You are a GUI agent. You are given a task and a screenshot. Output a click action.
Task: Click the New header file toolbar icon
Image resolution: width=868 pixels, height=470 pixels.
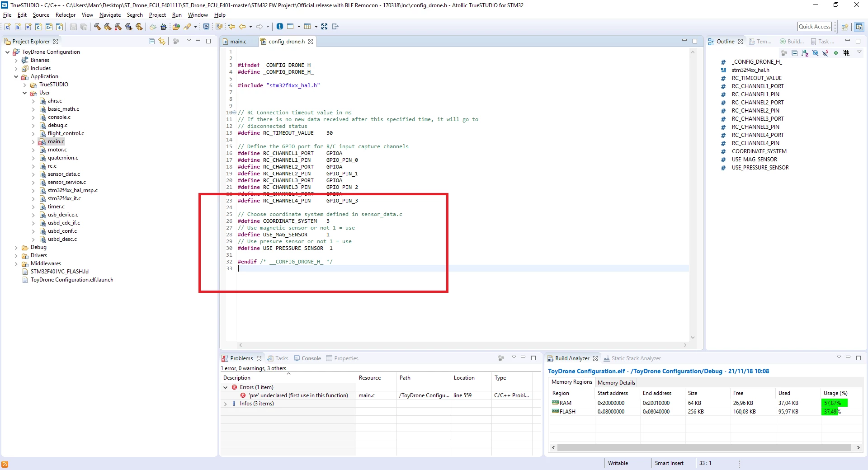click(18, 27)
